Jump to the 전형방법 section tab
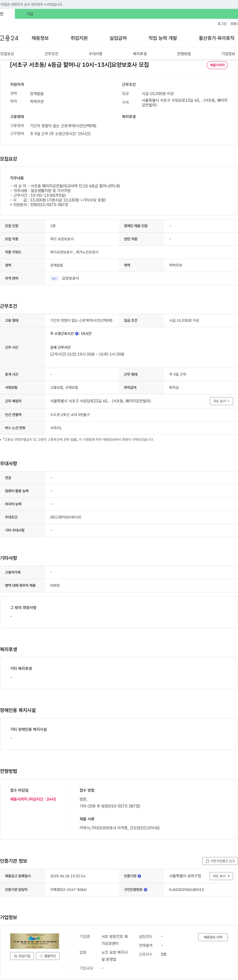 coord(184,54)
